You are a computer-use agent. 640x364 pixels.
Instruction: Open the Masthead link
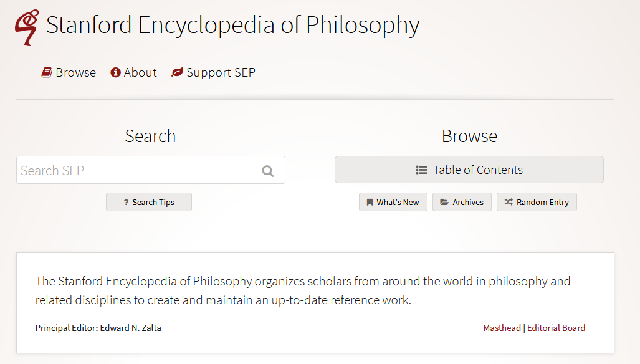coord(502,328)
